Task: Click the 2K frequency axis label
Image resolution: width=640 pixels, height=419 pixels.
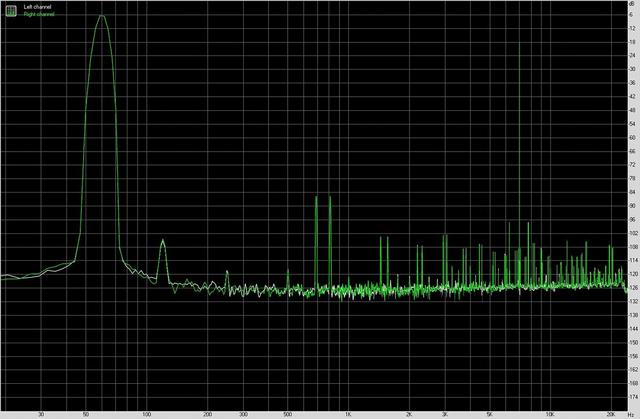Action: pyautogui.click(x=409, y=415)
